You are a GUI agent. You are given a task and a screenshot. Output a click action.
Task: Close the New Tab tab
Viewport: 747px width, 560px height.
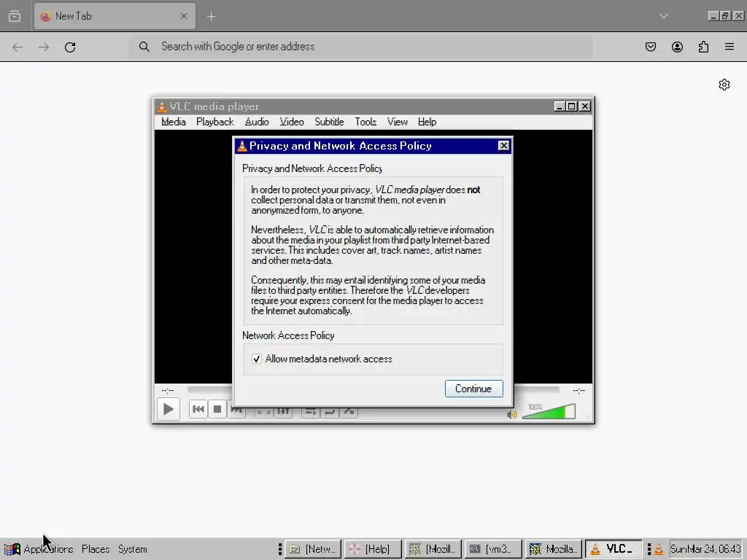(x=184, y=16)
